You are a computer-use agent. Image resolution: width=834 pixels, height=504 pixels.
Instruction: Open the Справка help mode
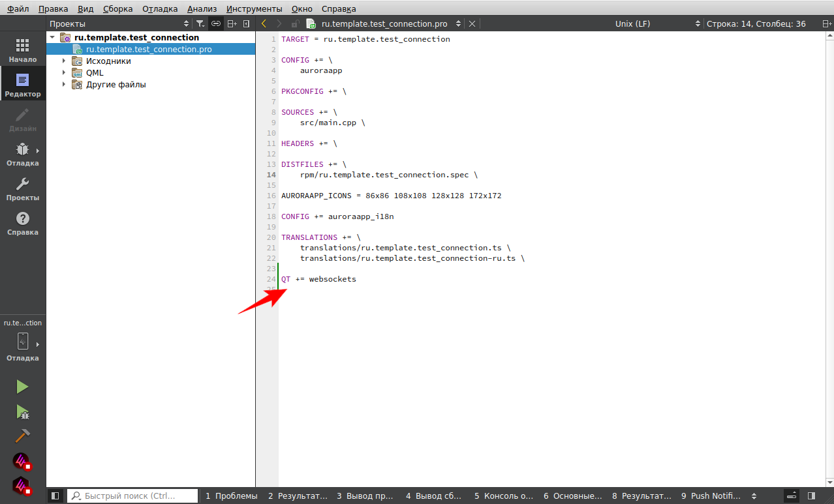(22, 223)
